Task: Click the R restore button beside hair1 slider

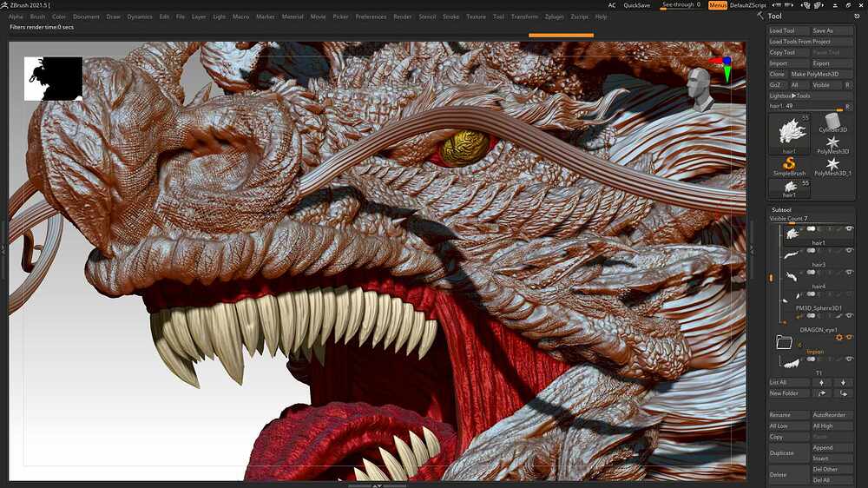Action: (847, 106)
